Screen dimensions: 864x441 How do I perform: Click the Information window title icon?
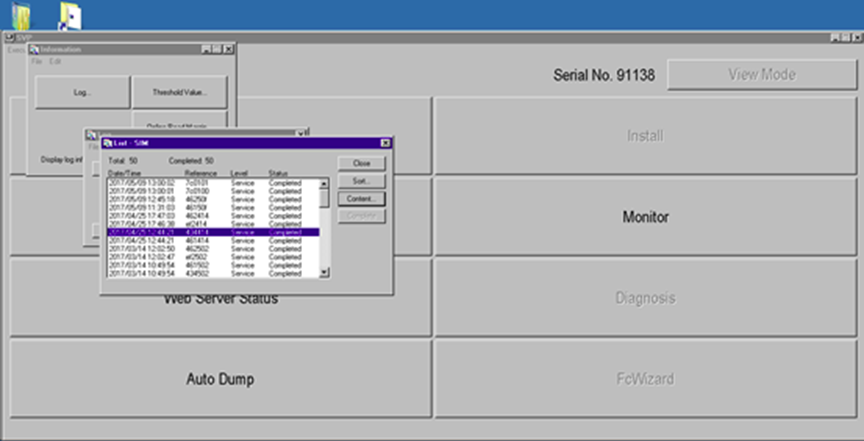(34, 49)
